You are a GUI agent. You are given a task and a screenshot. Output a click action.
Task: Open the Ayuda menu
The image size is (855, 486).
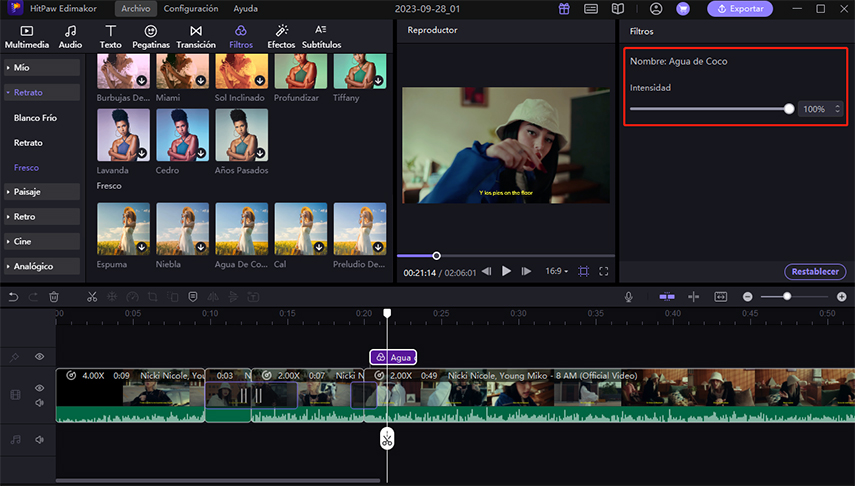[x=245, y=9]
